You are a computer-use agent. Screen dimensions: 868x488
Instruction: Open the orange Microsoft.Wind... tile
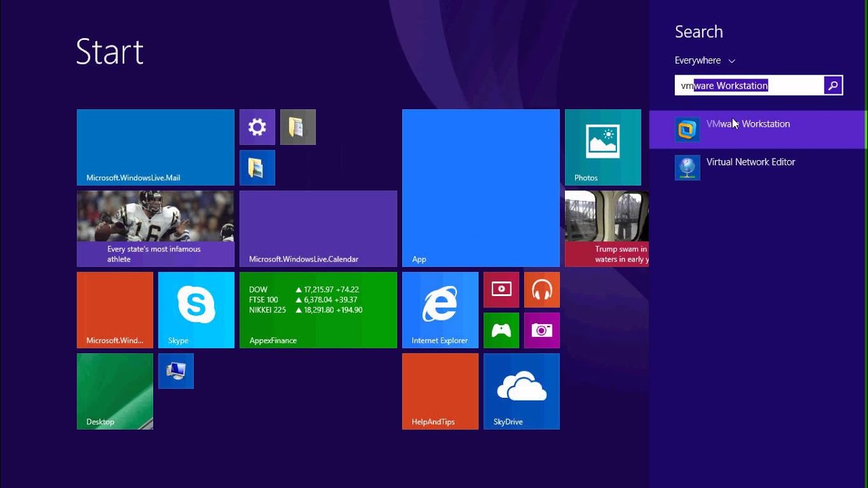point(115,310)
